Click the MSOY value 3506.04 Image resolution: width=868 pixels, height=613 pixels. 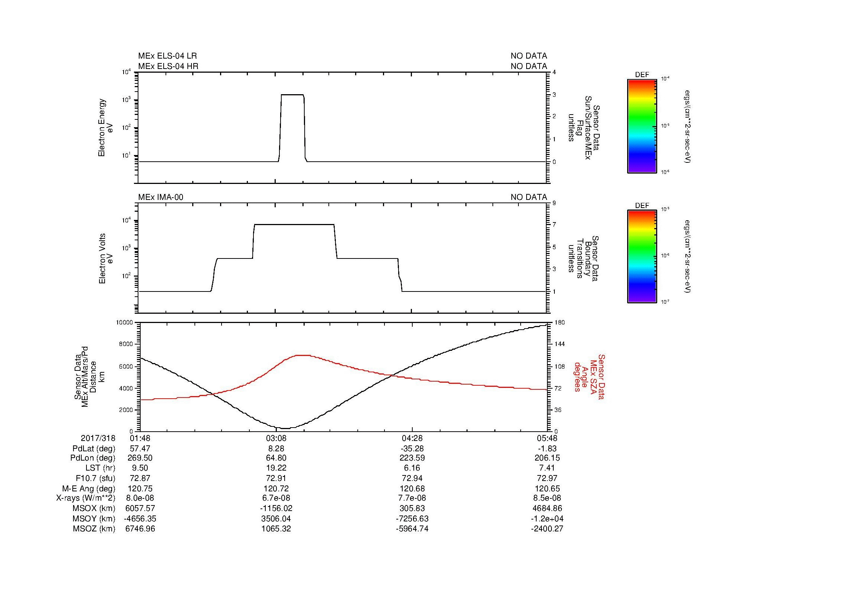pyautogui.click(x=276, y=519)
